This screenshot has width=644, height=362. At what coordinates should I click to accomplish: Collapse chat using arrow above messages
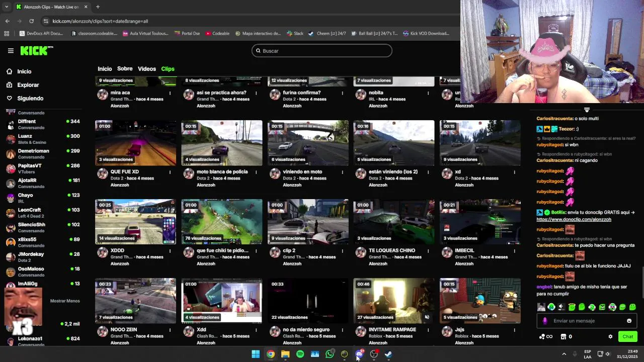click(x=587, y=110)
